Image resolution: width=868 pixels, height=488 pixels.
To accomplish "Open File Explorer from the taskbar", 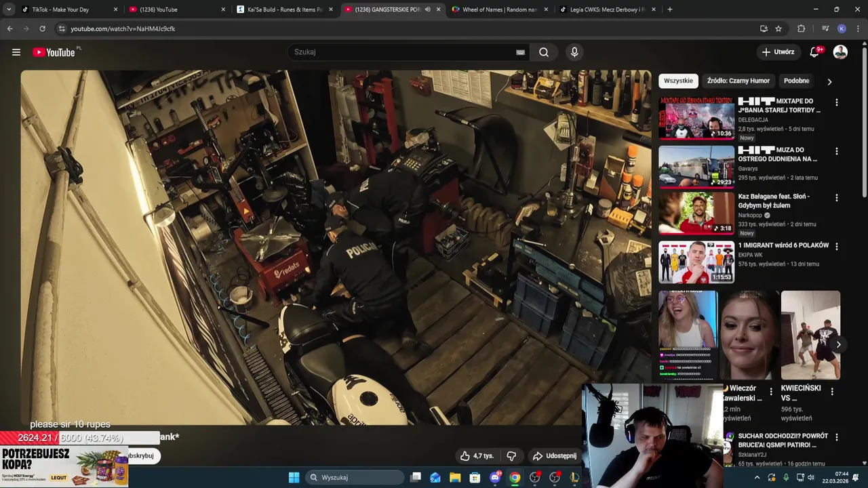I will click(x=455, y=477).
